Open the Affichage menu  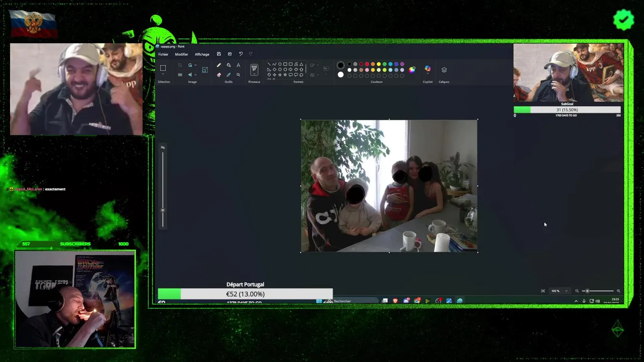[202, 54]
